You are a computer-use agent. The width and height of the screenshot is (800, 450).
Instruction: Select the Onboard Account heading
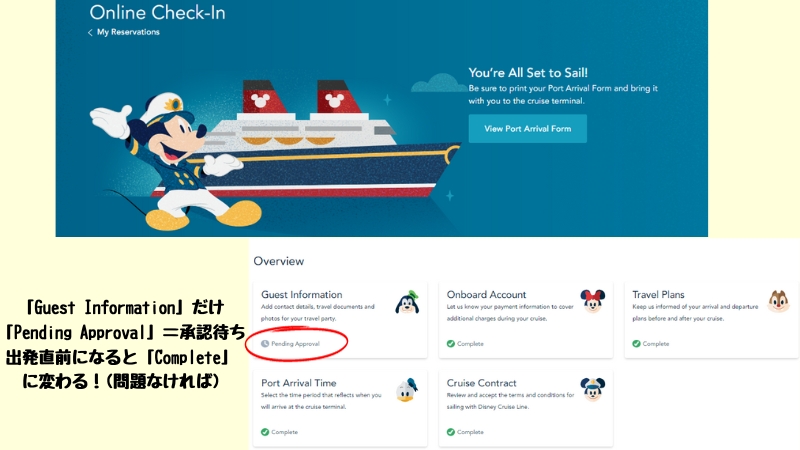pos(486,294)
